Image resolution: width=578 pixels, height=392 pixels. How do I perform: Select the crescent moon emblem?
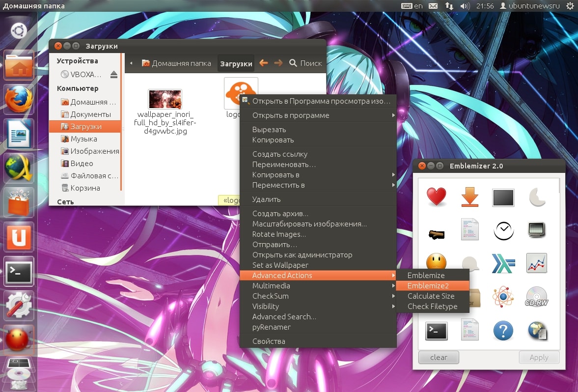point(537,197)
